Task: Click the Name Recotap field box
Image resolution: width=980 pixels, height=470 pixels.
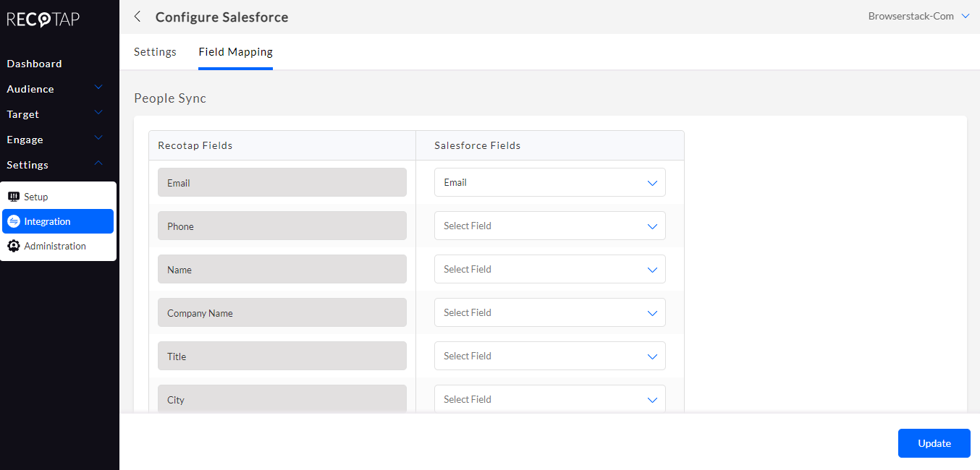Action: (282, 269)
